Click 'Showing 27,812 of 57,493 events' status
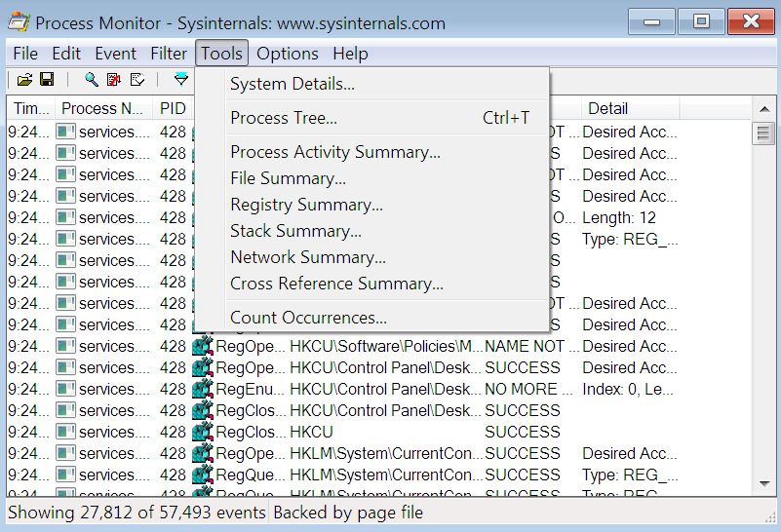 [137, 513]
